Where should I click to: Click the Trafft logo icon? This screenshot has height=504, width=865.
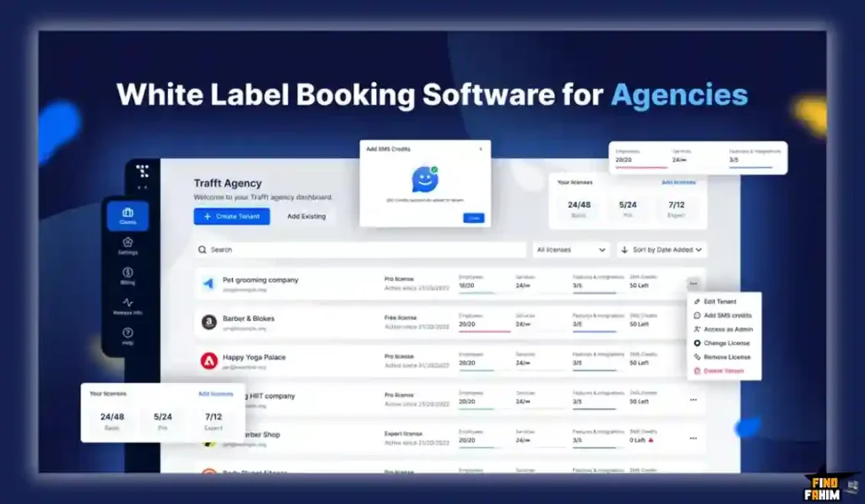(142, 171)
